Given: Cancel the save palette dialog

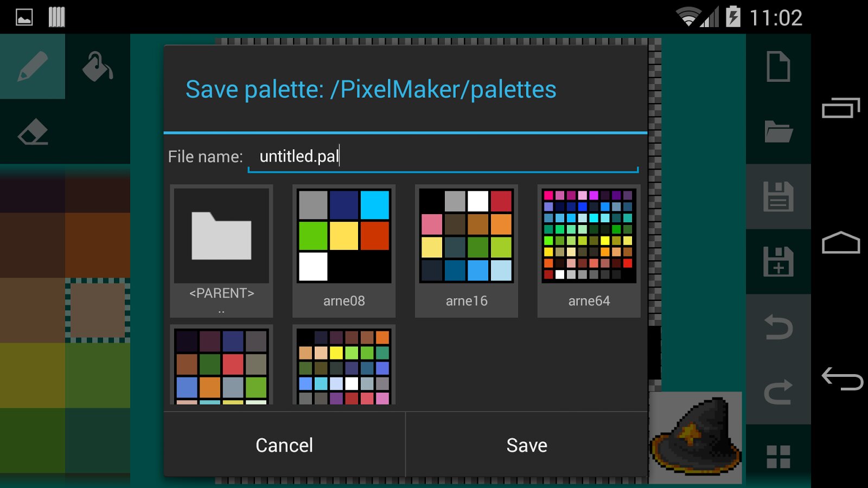Looking at the screenshot, I should tap(284, 445).
